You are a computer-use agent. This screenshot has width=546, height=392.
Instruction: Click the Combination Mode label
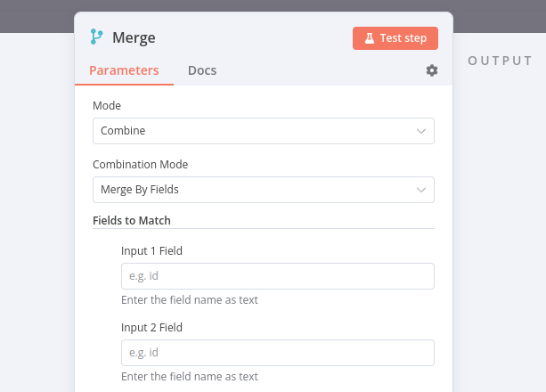coord(140,165)
